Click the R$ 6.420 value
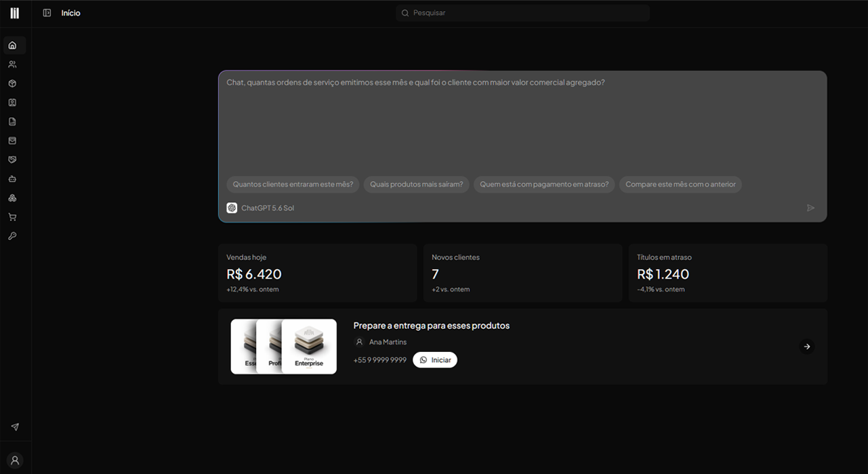 (254, 274)
